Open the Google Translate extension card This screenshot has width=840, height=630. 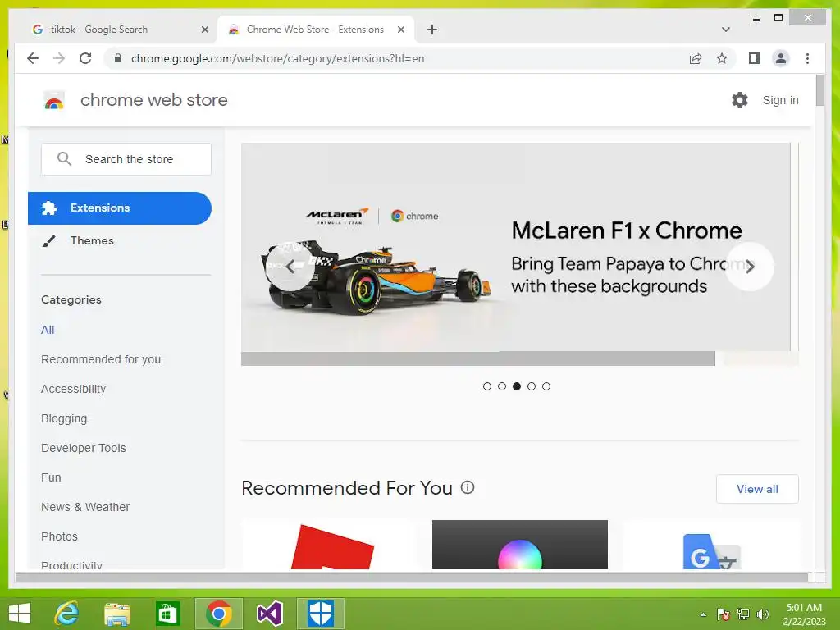click(x=711, y=545)
